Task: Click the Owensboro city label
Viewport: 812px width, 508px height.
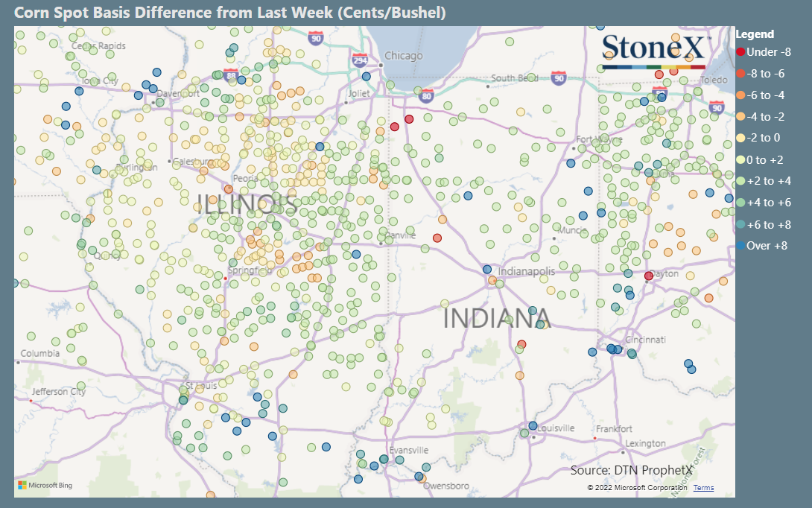Action: 446,486
